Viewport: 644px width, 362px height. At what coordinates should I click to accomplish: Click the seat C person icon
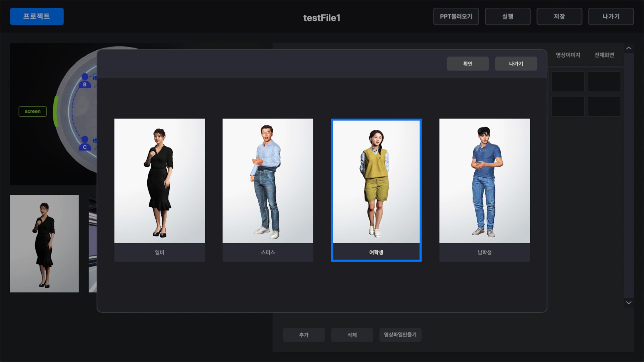[x=85, y=143]
